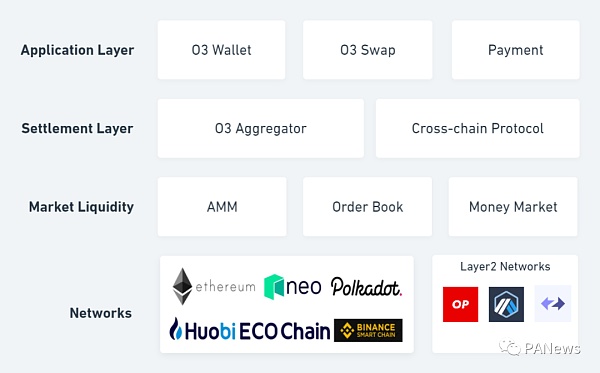Click the WeChat PANews watermark icon
The height and width of the screenshot is (373, 600).
pyautogui.click(x=510, y=347)
